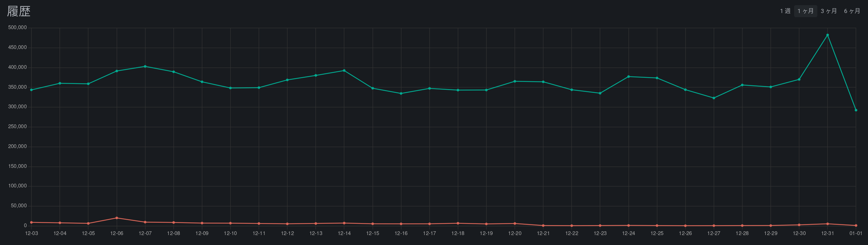Viewport: 868px width, 245px height.
Task: Select the first red point on 12-03
Action: (x=31, y=222)
